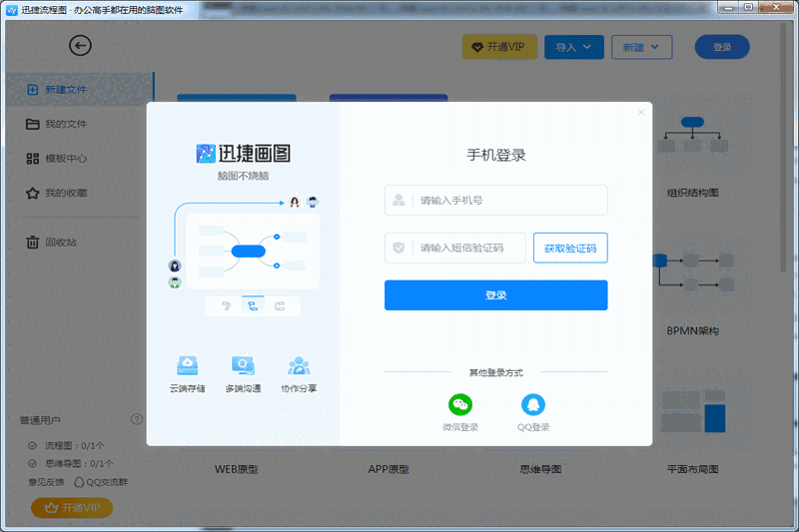Select the 平面布局图 template thumbnail
The image size is (799, 532).
pos(692,411)
